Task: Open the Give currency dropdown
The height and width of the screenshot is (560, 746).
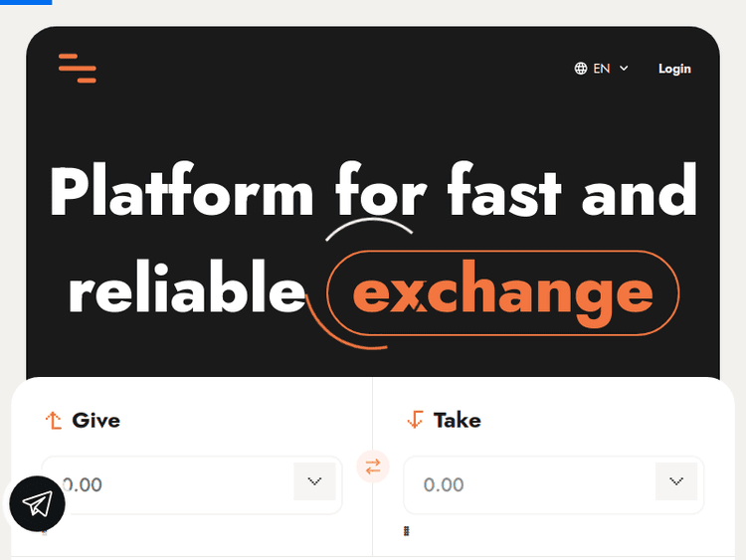Action: (x=315, y=482)
